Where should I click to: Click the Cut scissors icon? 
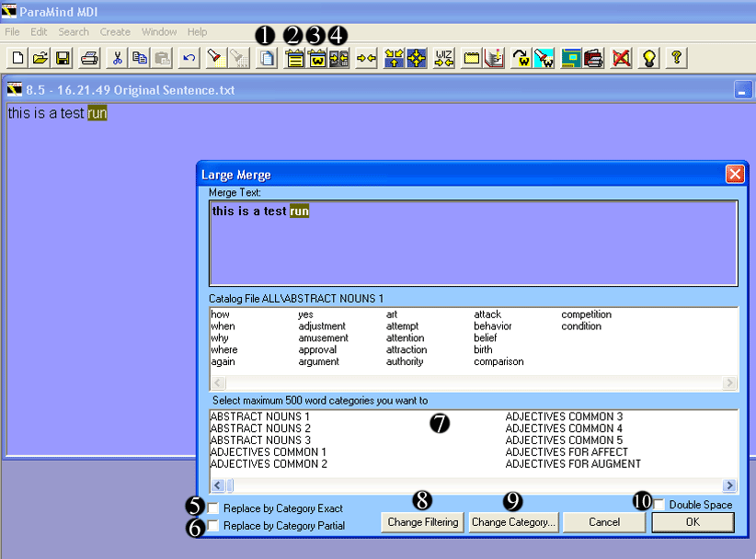click(117, 58)
